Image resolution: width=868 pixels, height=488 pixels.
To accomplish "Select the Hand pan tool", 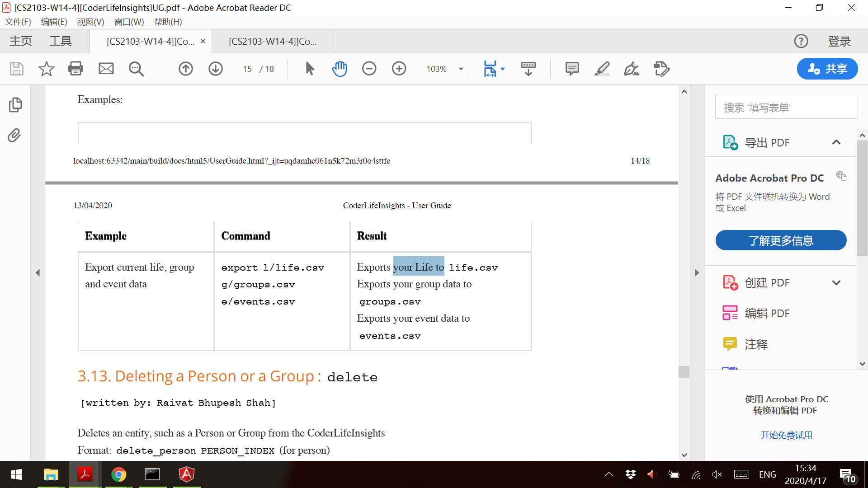I will click(340, 69).
